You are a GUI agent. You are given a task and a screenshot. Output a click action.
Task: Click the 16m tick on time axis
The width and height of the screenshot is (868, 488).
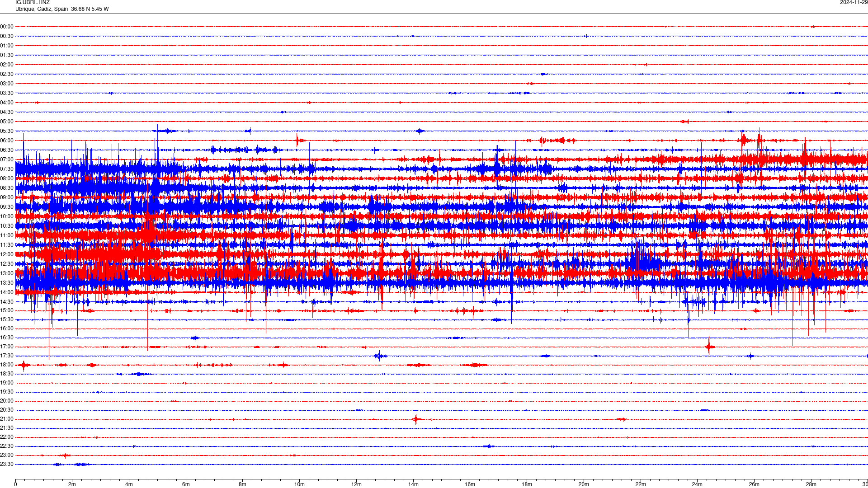pos(470,484)
